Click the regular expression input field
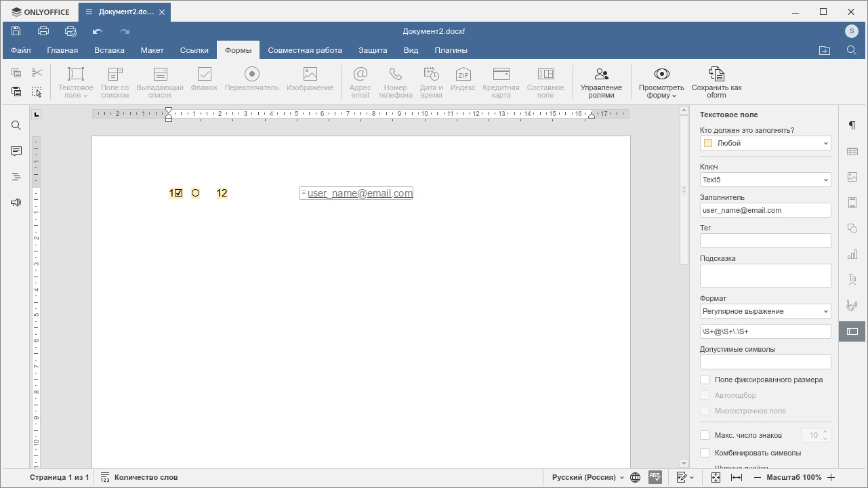 (765, 331)
